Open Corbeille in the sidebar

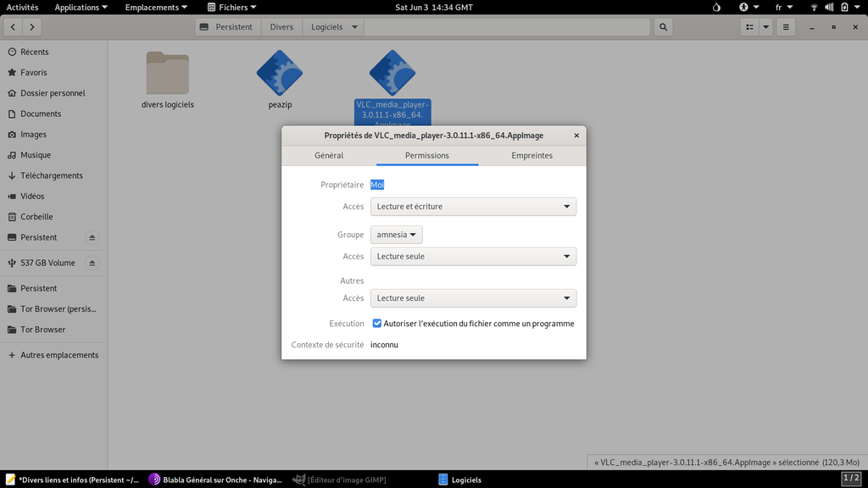36,217
